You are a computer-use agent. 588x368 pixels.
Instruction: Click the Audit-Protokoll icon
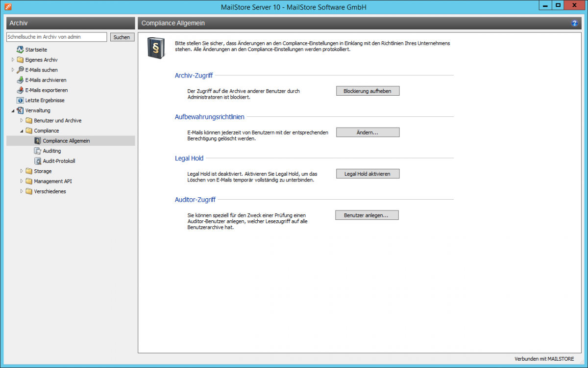coord(38,161)
